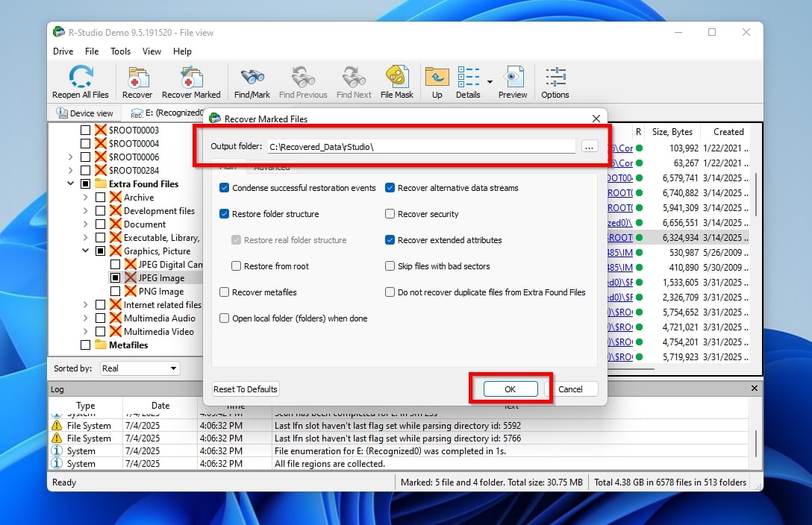812x525 pixels.
Task: Close the Recover Marked Files dialog
Action: point(596,119)
